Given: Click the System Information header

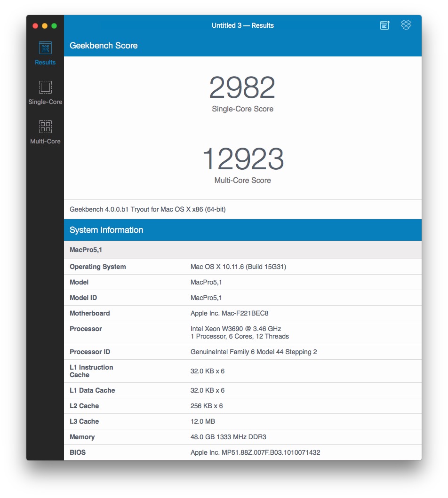Looking at the screenshot, I should pos(106,230).
